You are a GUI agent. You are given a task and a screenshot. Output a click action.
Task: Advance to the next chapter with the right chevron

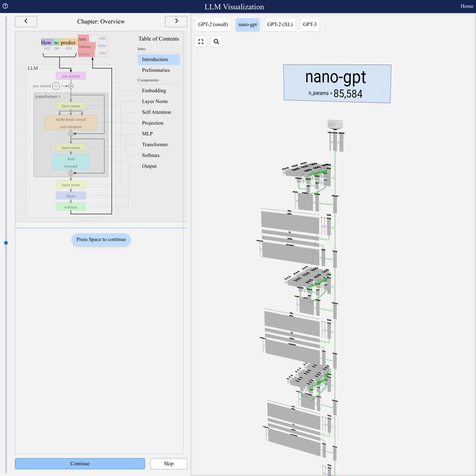(x=176, y=21)
